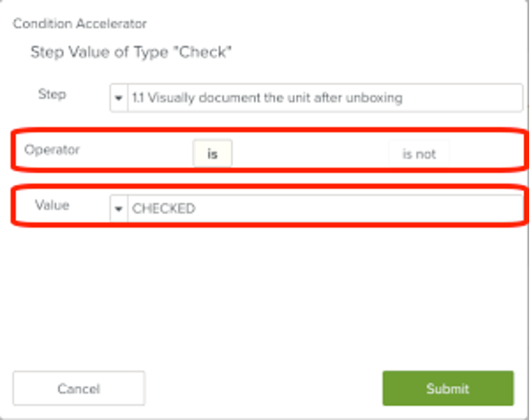Click the small triangle beside CHECKED

118,208
